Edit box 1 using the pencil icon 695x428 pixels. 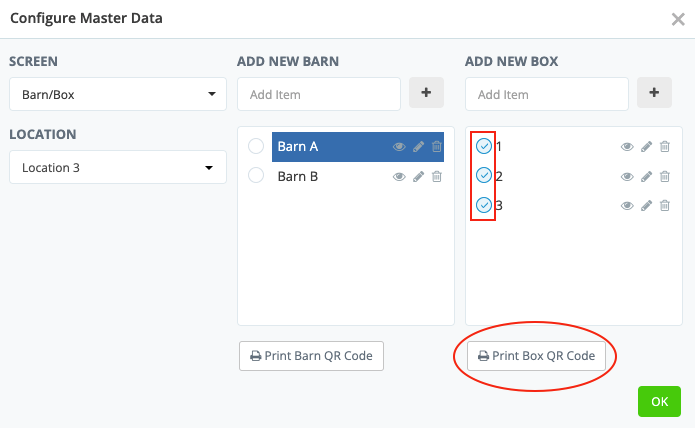[646, 147]
